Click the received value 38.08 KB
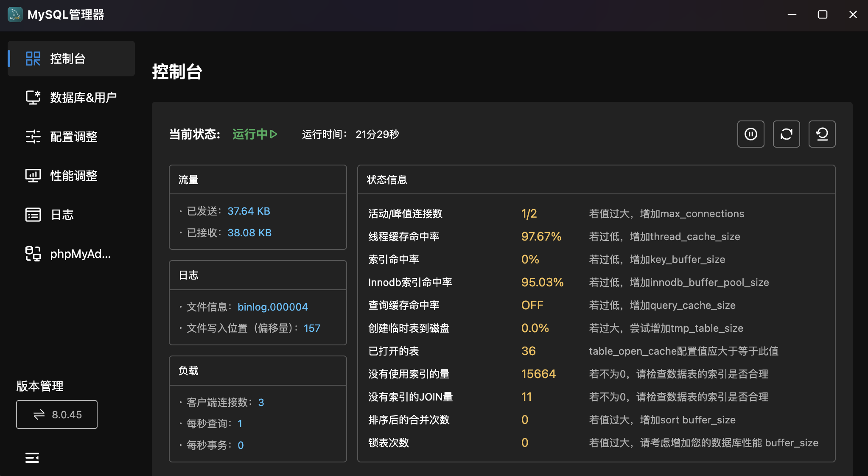 click(x=249, y=232)
